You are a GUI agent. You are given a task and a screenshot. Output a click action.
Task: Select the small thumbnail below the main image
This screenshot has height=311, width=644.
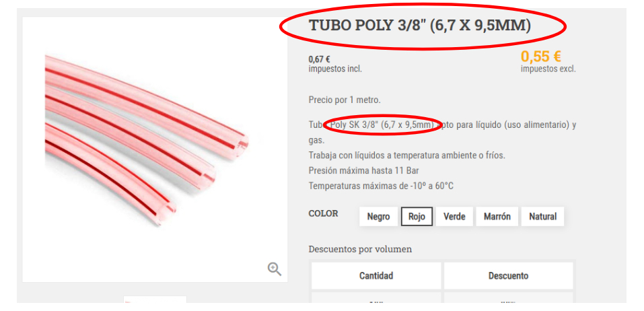pos(155,300)
